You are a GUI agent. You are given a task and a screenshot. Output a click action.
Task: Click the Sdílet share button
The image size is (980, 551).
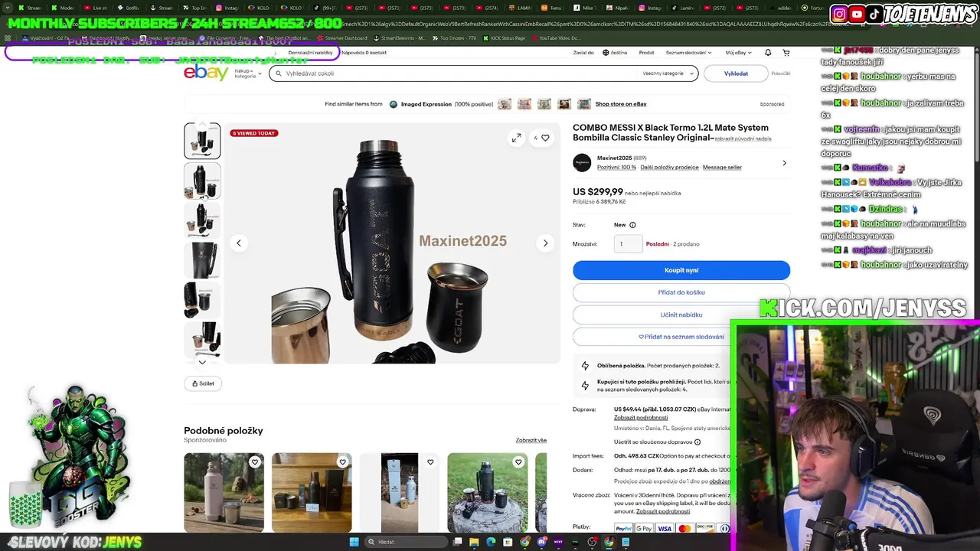click(x=203, y=383)
